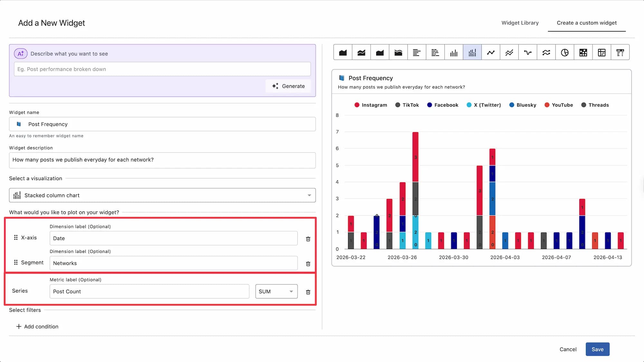Choose the horizontal bar chart icon
Screen dimensions: 644x362
(417, 52)
